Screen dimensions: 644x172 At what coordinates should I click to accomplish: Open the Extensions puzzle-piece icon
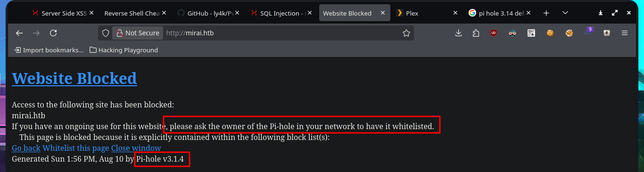click(475, 33)
